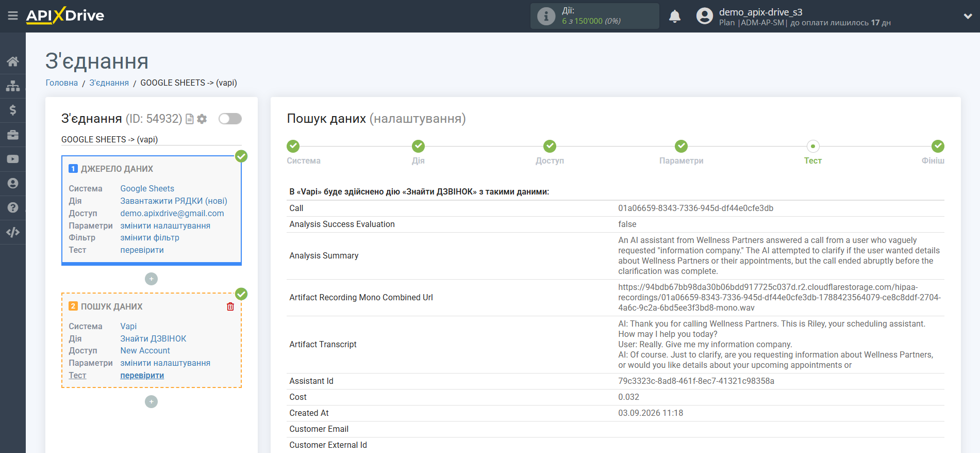Open the connections sitemap sidebar icon
The image size is (980, 453).
tap(13, 86)
